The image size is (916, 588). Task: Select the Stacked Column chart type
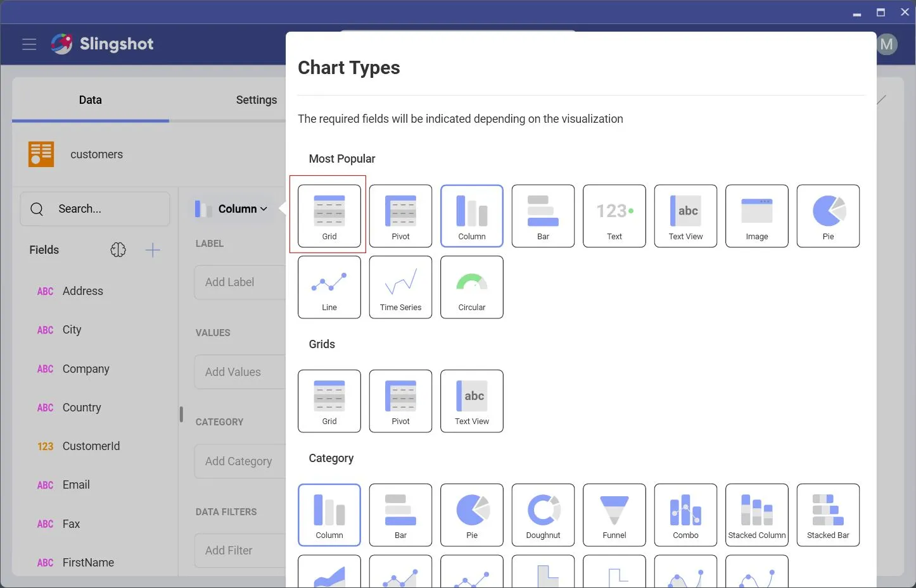pos(756,515)
